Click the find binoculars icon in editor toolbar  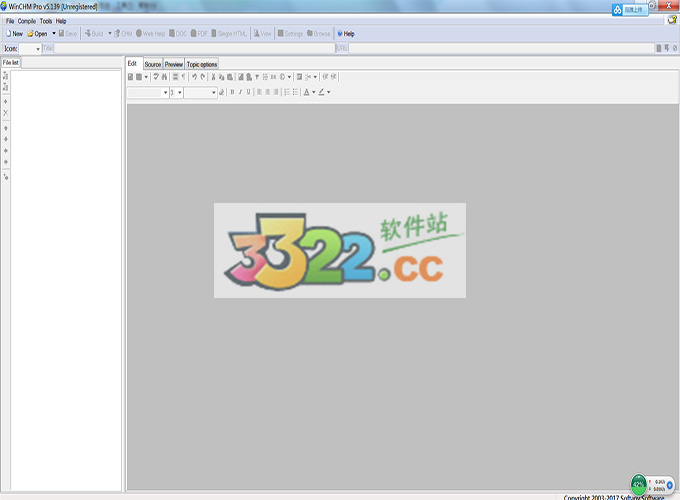click(x=164, y=77)
